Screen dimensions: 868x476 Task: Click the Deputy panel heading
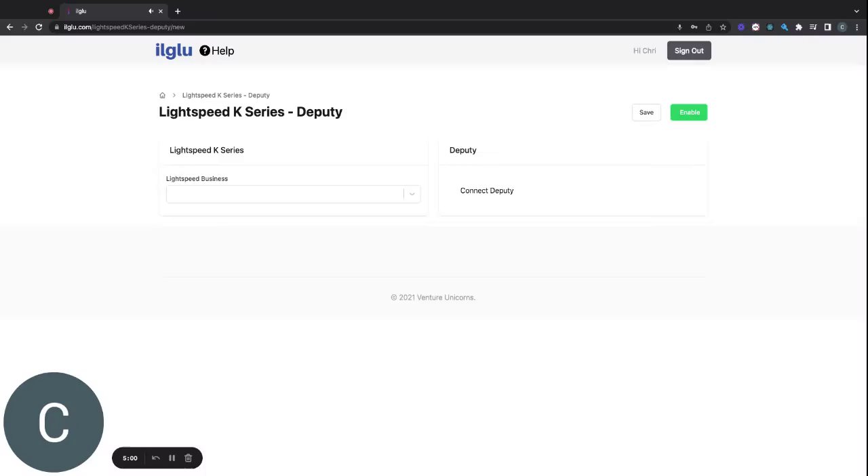pyautogui.click(x=463, y=150)
